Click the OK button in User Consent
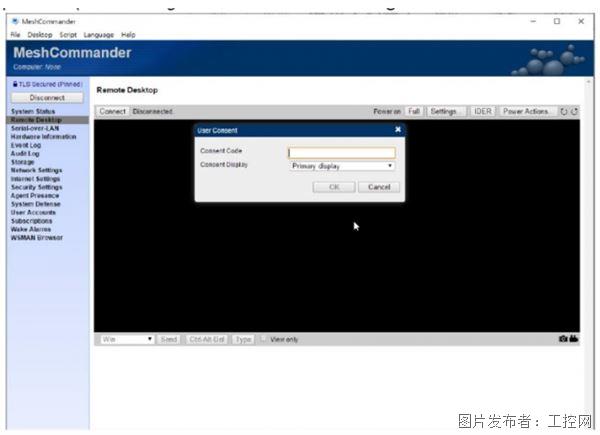Screen dimensions: 600x435 click(x=334, y=187)
